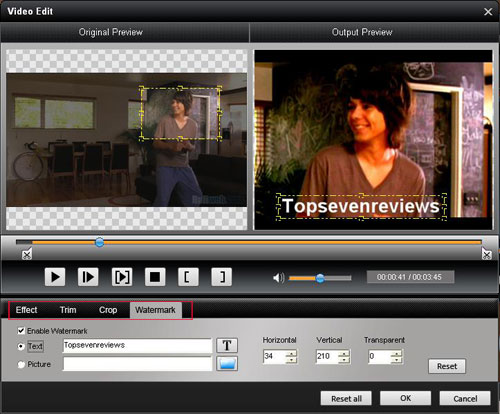Start playback with the Play button
The image size is (500, 414).
coord(55,277)
